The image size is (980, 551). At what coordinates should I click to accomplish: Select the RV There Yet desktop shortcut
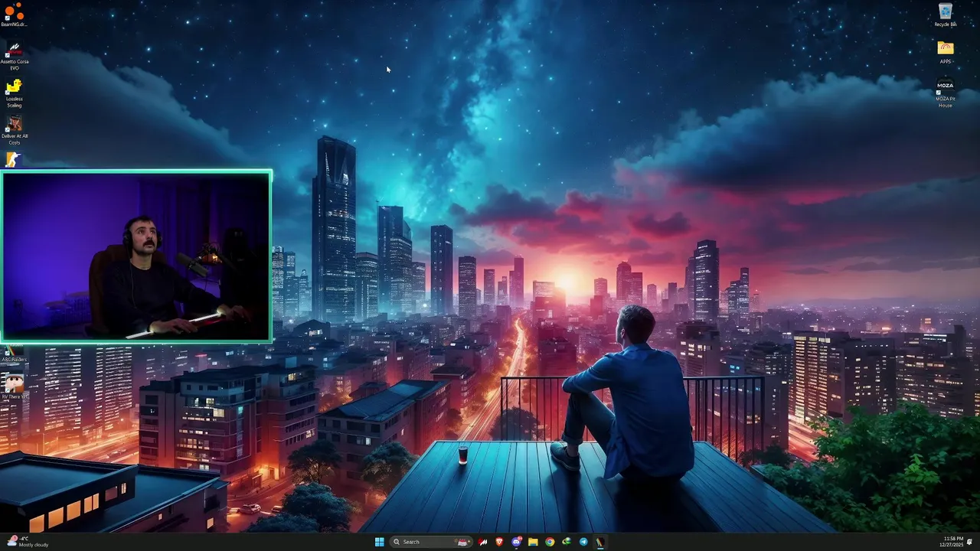pos(14,386)
